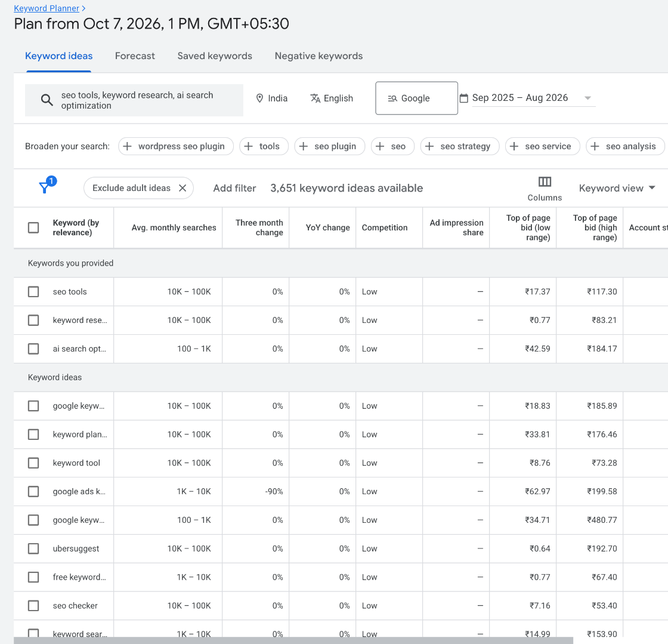Add wordpress seo plugin to broaden search

[176, 146]
